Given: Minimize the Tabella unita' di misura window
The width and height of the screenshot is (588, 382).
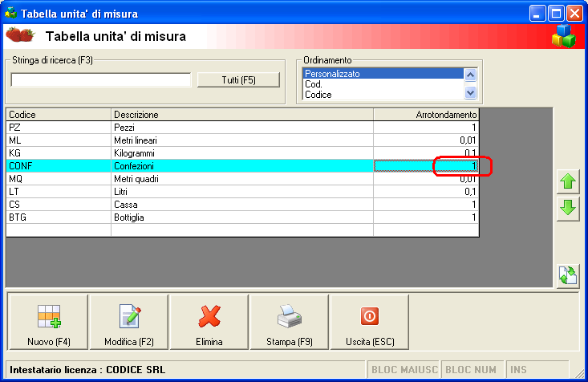Looking at the screenshot, I should coord(537,14).
